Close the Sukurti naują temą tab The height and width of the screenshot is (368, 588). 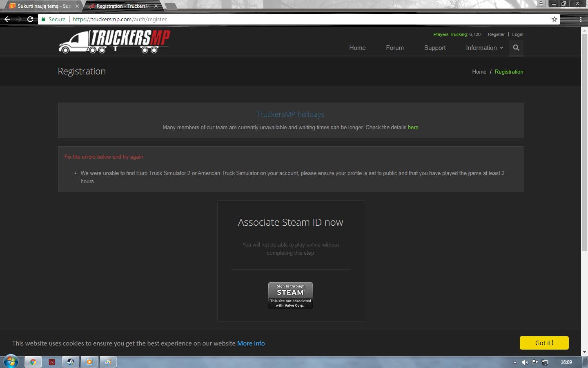point(77,6)
